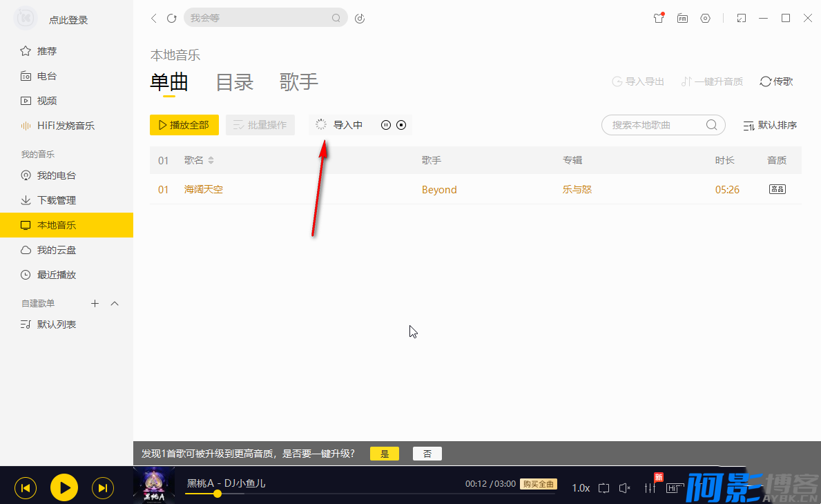Click the song recognition icon beside search
Viewport: 821px width, 504px height.
pyautogui.click(x=360, y=19)
